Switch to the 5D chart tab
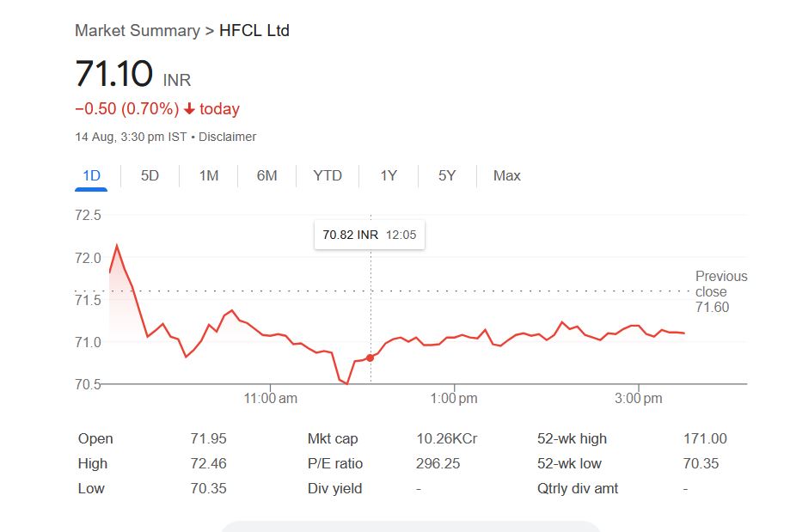Screen dimensions: 790x532 click(x=150, y=176)
